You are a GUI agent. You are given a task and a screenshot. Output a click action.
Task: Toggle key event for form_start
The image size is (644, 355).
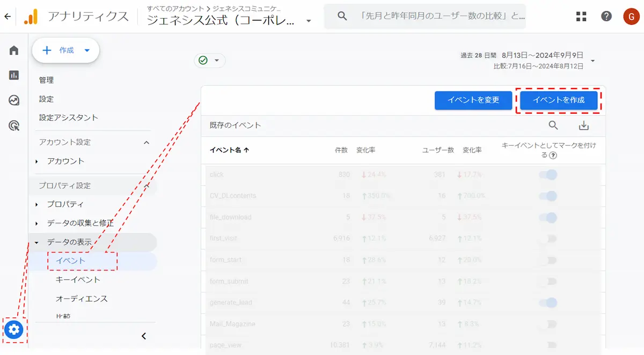click(548, 260)
